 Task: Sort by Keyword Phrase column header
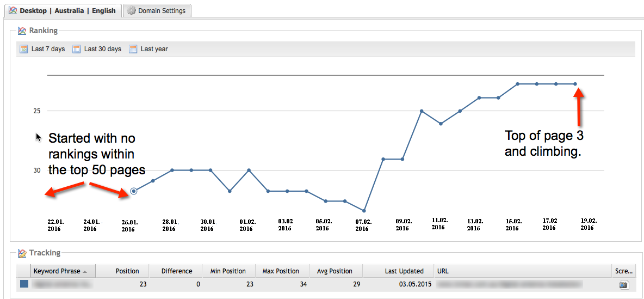click(x=57, y=271)
